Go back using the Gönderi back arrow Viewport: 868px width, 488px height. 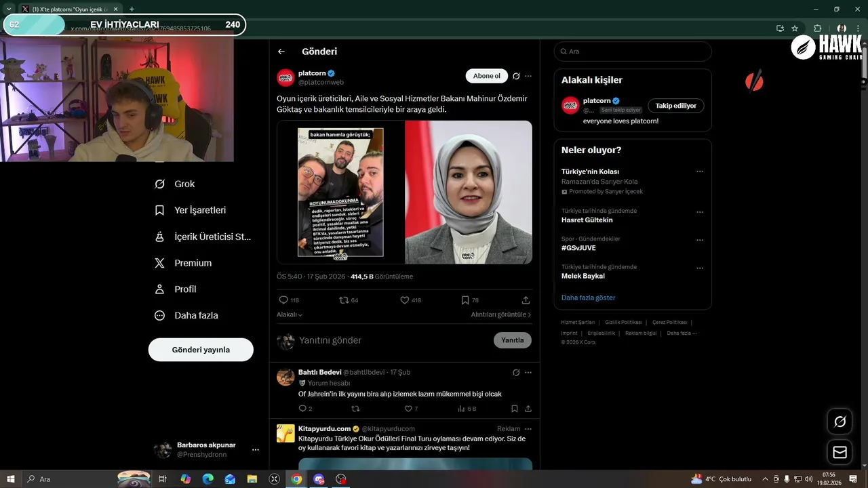click(281, 52)
